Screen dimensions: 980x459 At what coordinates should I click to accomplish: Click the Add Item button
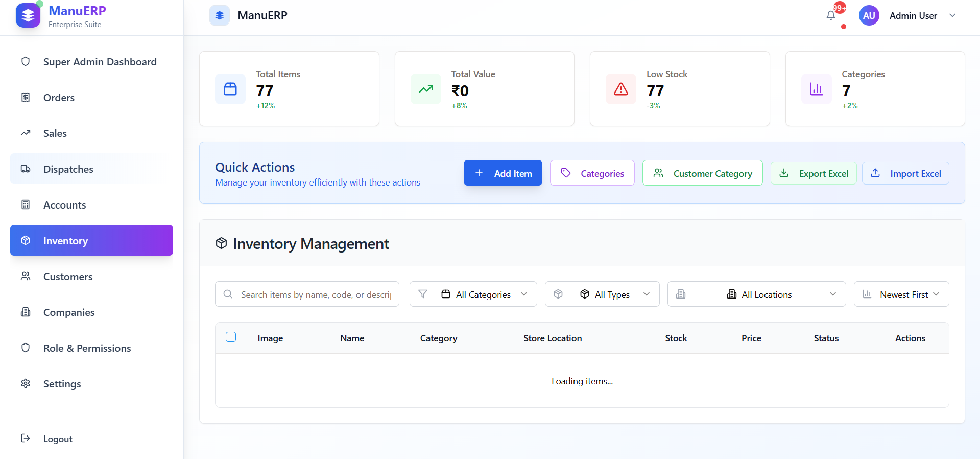point(503,173)
